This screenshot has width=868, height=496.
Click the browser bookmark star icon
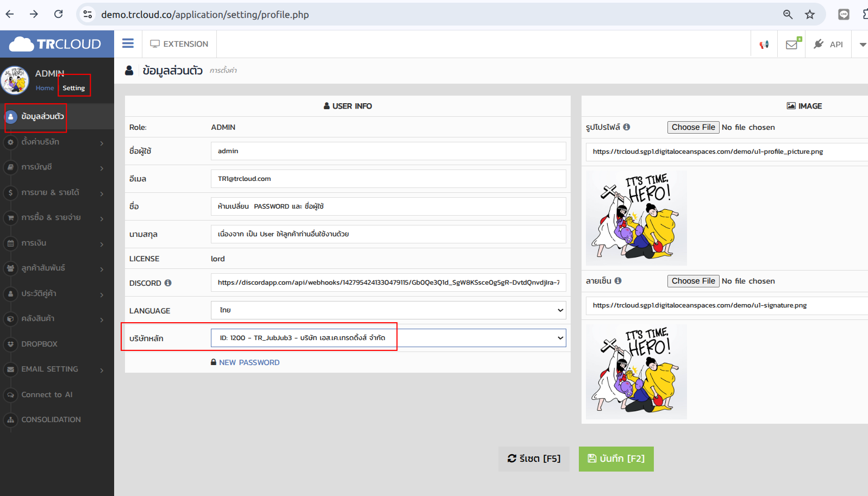click(x=810, y=15)
